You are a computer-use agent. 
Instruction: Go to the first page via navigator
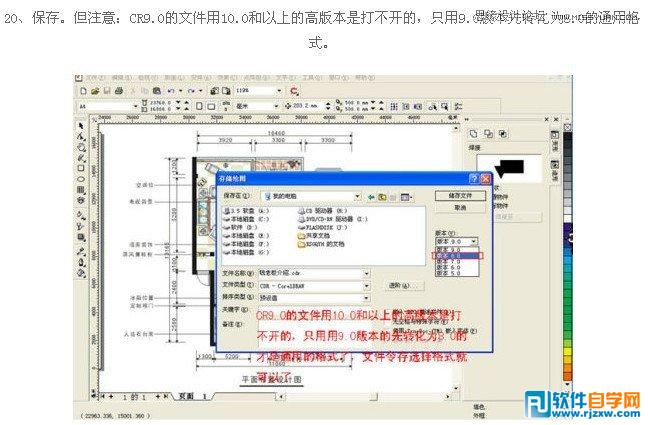[102, 396]
